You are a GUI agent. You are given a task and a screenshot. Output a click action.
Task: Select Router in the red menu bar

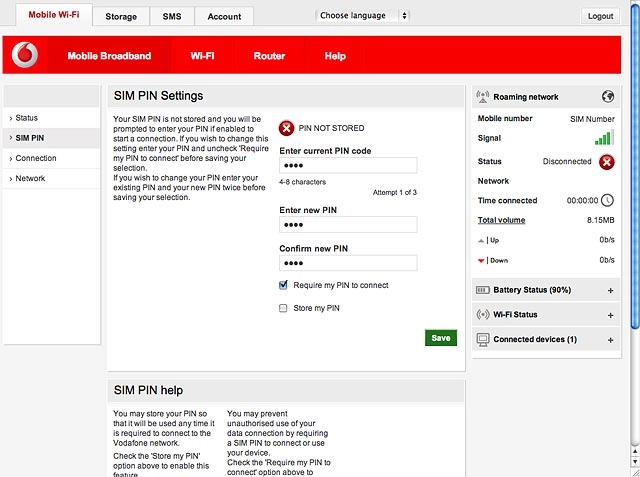pos(269,56)
